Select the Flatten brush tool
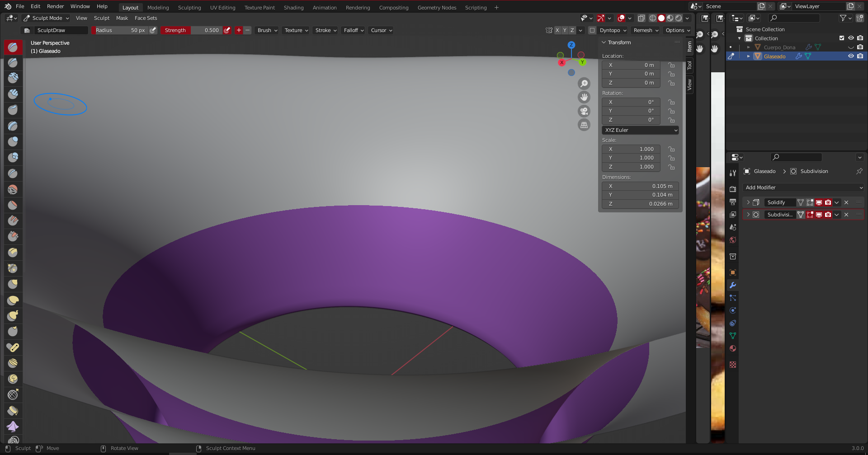This screenshot has width=868, height=455. tap(13, 205)
